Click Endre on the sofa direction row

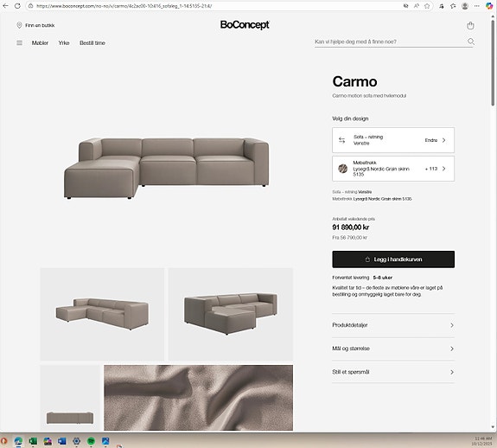pos(430,140)
